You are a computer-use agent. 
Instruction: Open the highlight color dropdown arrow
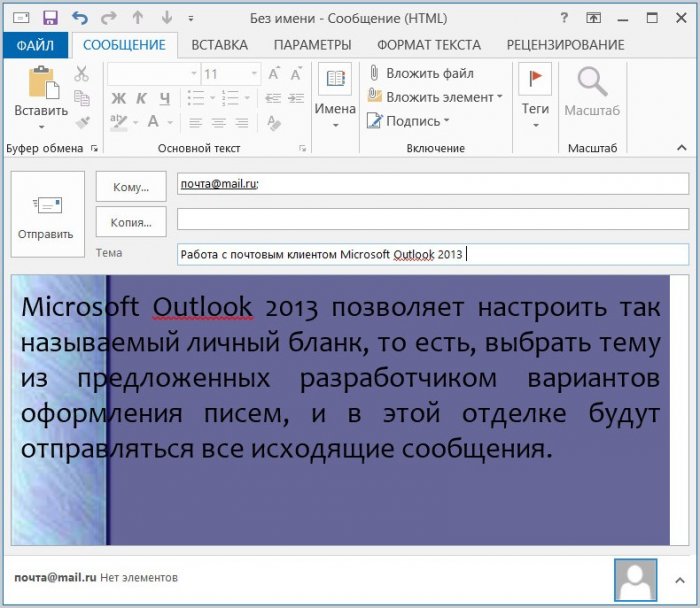click(x=136, y=122)
